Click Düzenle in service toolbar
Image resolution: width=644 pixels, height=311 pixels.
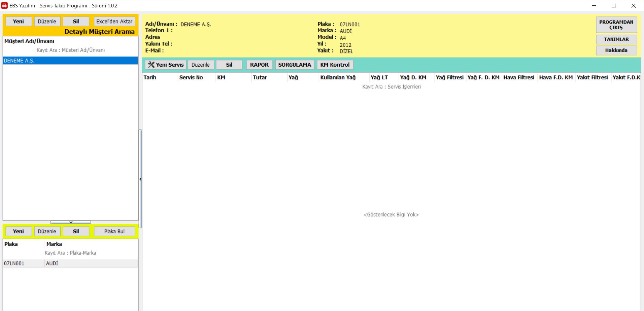click(201, 65)
